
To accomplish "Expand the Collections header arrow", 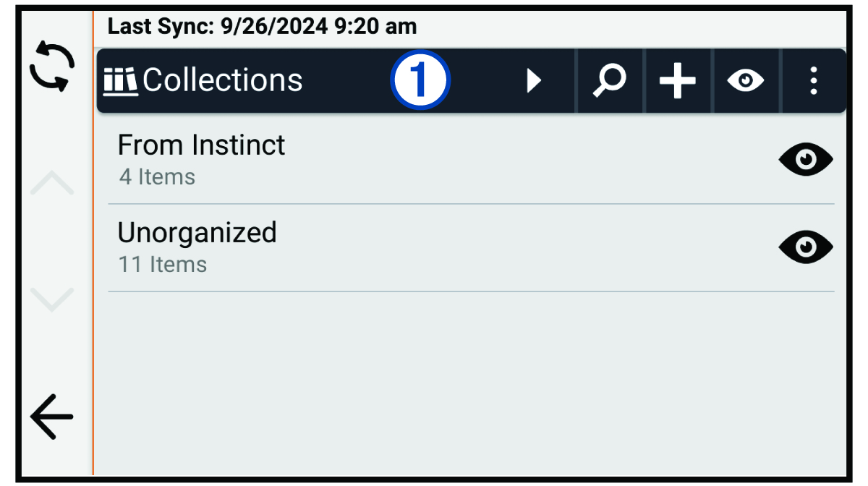I will click(x=534, y=81).
